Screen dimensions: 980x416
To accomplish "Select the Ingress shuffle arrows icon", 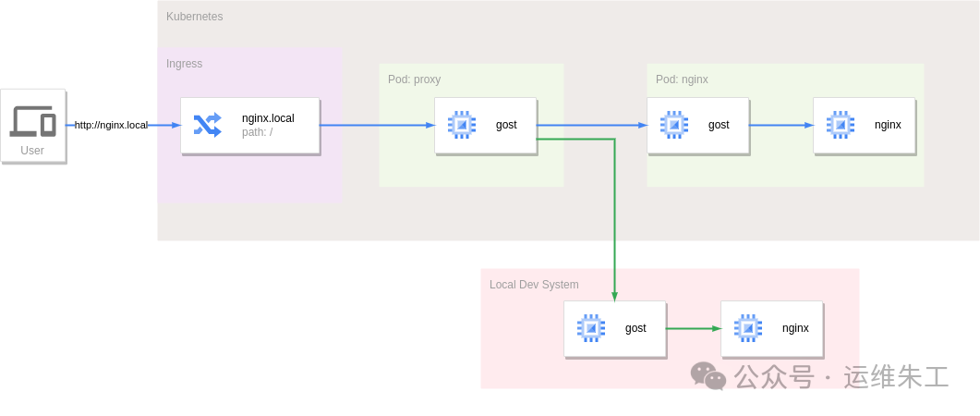I will pyautogui.click(x=208, y=125).
